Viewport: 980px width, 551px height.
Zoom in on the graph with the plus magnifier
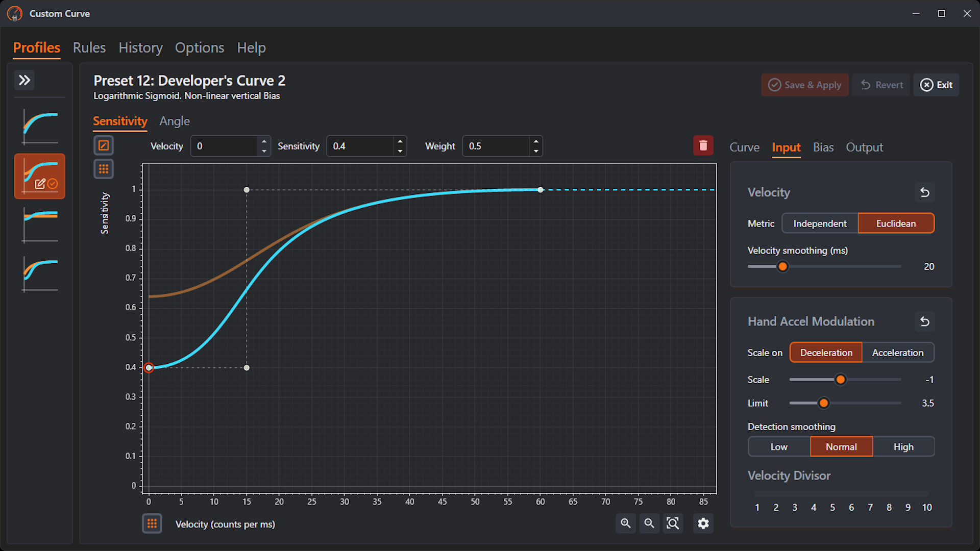[625, 523]
